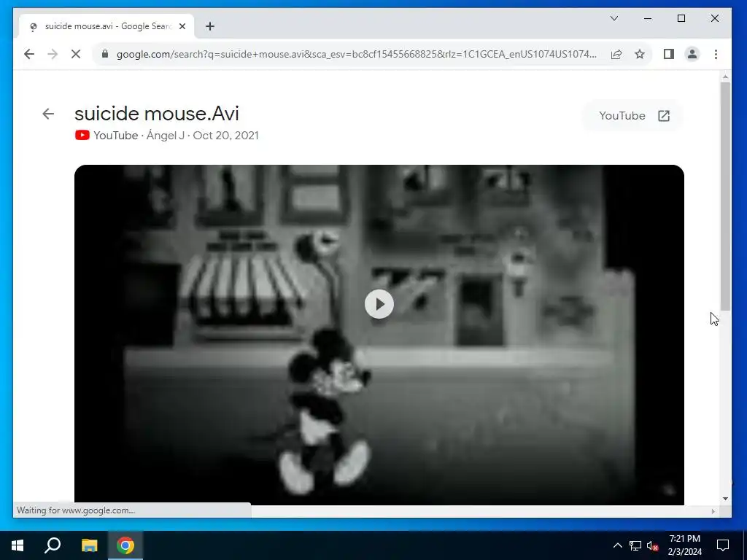The height and width of the screenshot is (560, 747).
Task: Play the video
Action: (x=379, y=304)
